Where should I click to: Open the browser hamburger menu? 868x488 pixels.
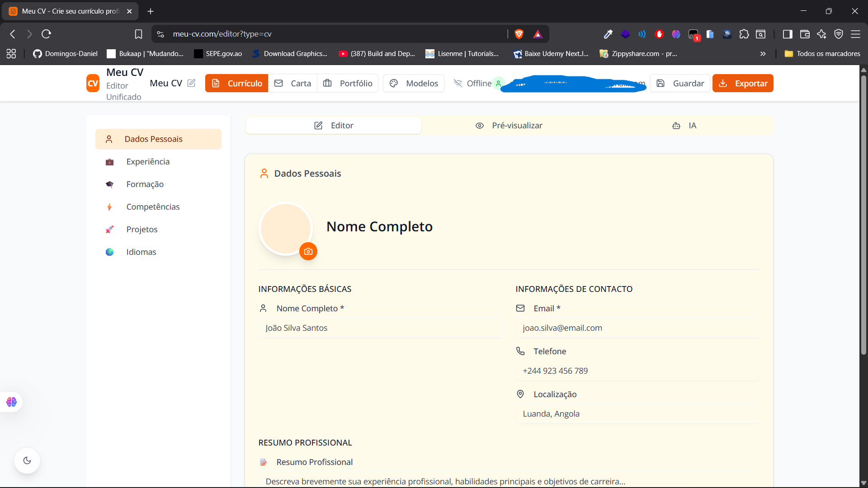855,34
